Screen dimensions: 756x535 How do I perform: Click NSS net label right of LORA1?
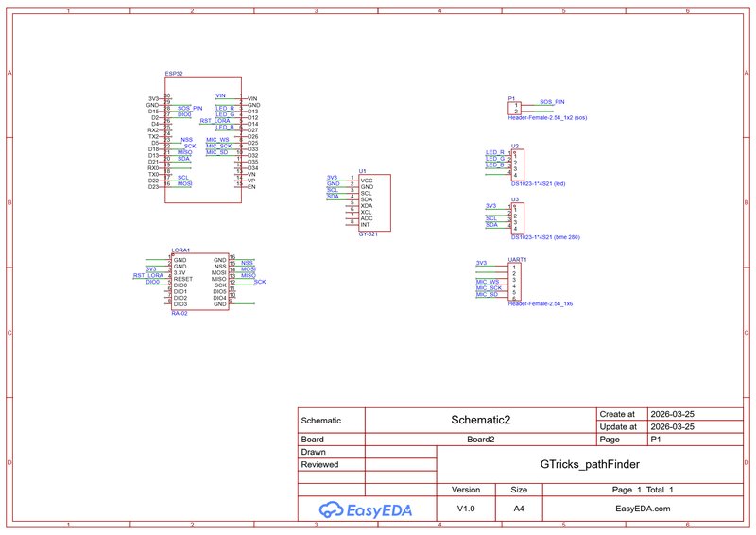tap(247, 263)
